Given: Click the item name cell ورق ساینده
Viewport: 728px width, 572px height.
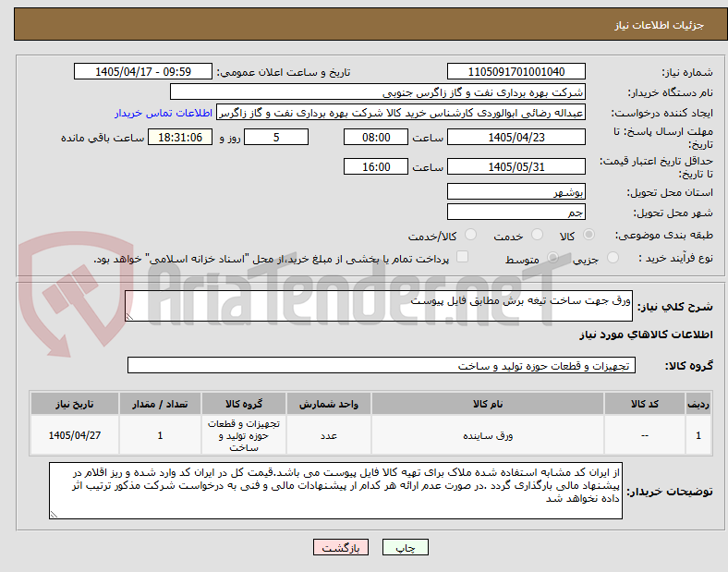Looking at the screenshot, I should click(x=488, y=435).
